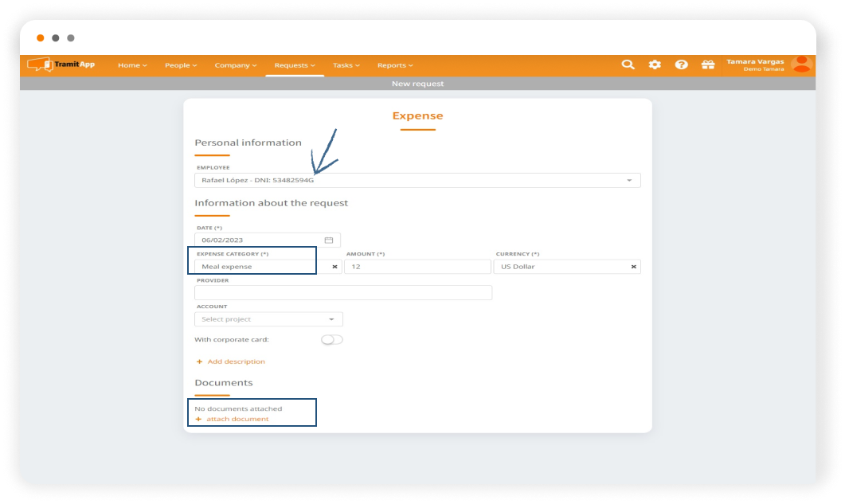Expand the Employee dropdown
Screen dimensions: 845x504
tap(628, 181)
